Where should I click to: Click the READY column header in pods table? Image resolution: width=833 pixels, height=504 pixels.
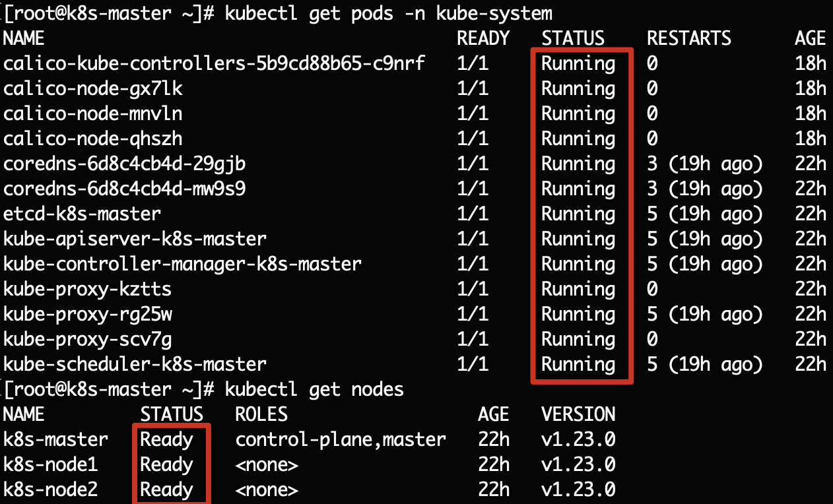[x=483, y=38]
